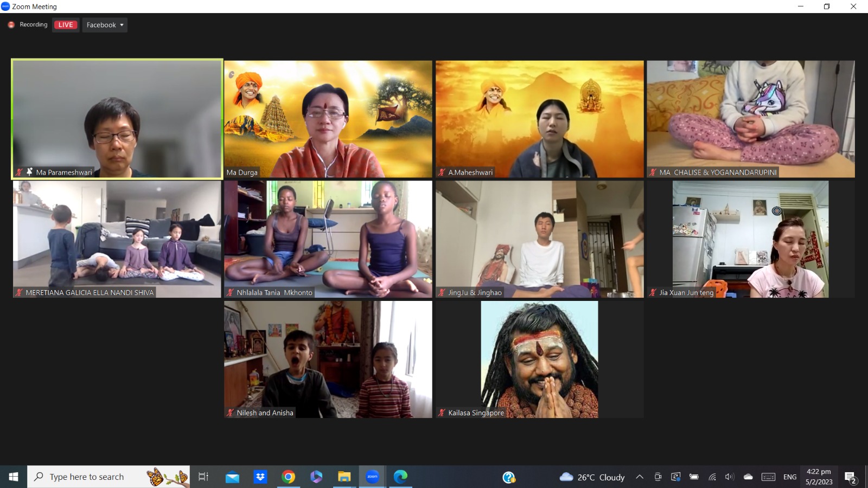Open the ENG input language menu
Screen dimensions: 868x488
coord(790,477)
